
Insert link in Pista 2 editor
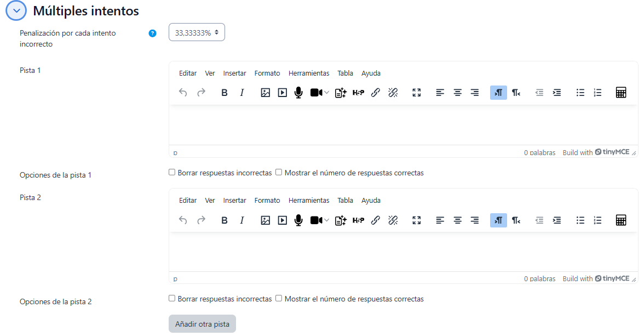376,220
